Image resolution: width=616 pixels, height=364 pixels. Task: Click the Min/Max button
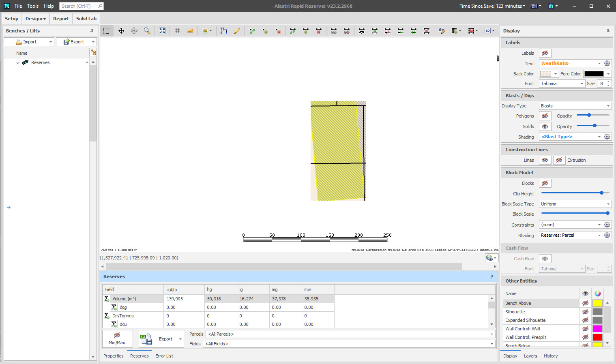click(117, 338)
